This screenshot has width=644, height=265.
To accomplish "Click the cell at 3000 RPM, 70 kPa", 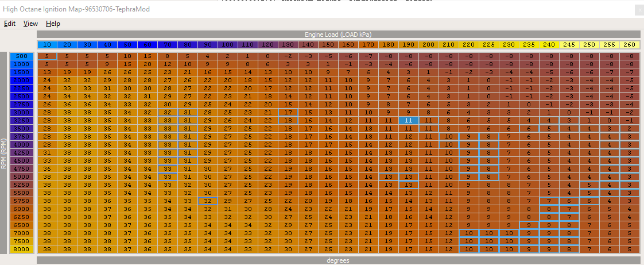I will (168, 113).
